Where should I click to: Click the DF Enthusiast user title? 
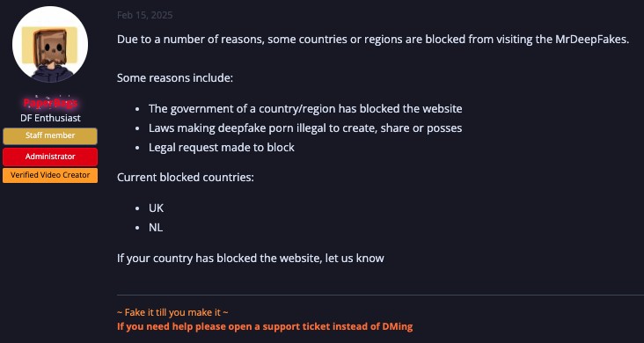coord(50,119)
